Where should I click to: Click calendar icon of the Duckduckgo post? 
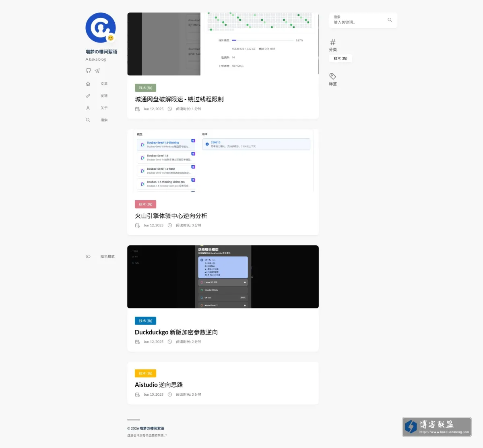click(x=137, y=342)
